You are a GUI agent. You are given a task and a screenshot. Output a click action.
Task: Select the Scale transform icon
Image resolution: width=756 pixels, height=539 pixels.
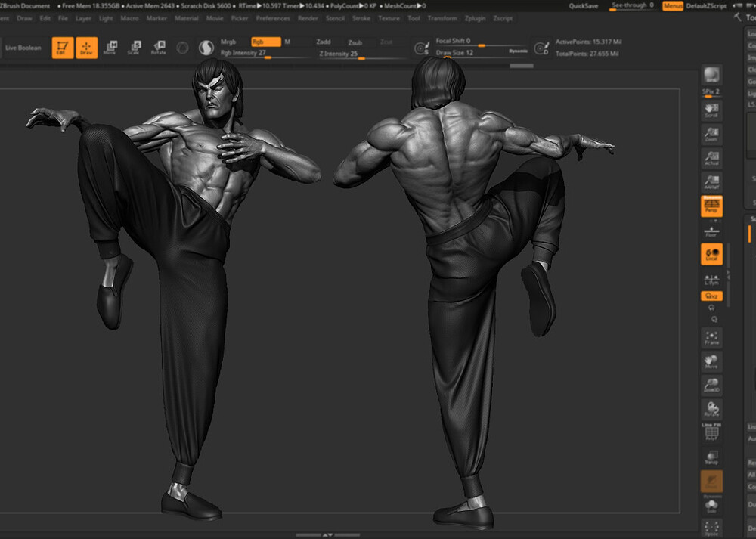pyautogui.click(x=134, y=48)
